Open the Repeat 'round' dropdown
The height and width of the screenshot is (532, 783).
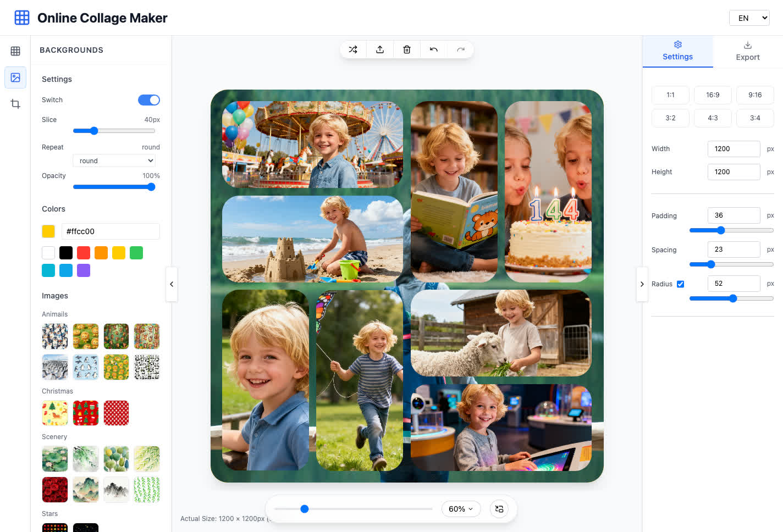coord(114,160)
